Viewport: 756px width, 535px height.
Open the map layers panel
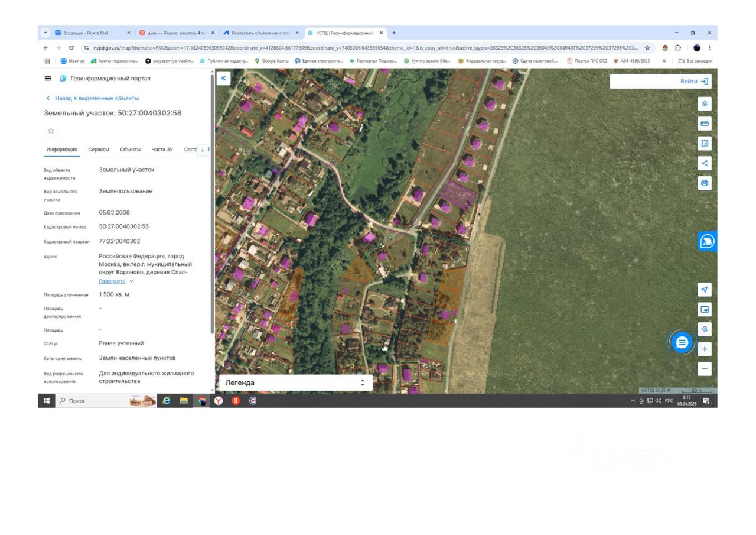click(704, 104)
